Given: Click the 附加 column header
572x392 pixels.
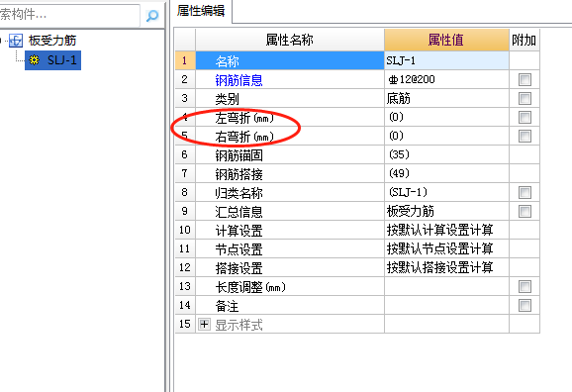Looking at the screenshot, I should click(x=524, y=40).
